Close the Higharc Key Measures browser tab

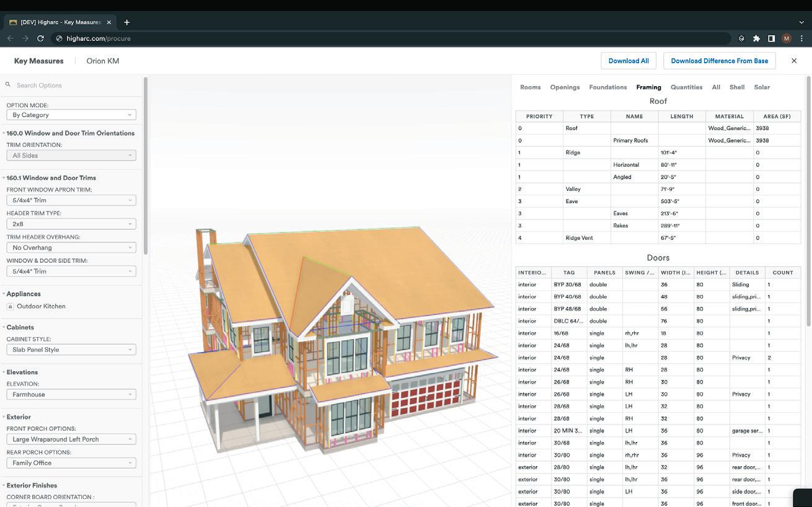pos(109,22)
